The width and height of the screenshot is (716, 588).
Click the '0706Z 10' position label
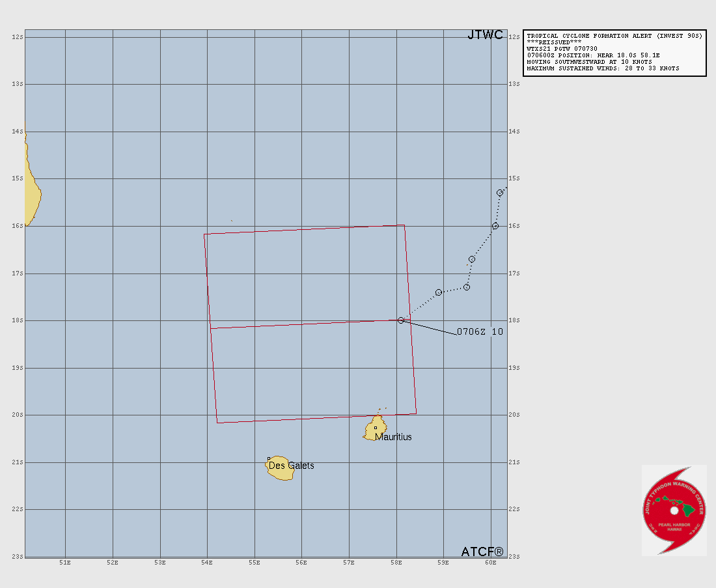pos(480,331)
